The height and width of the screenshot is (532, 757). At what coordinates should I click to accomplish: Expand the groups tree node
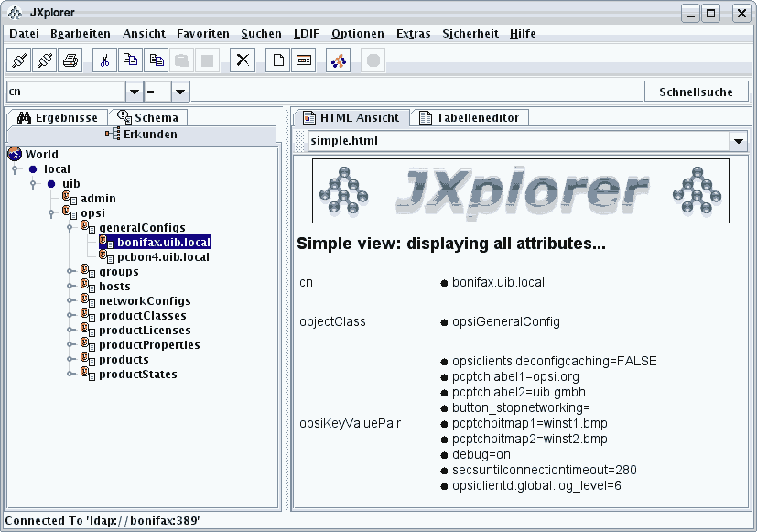(70, 272)
